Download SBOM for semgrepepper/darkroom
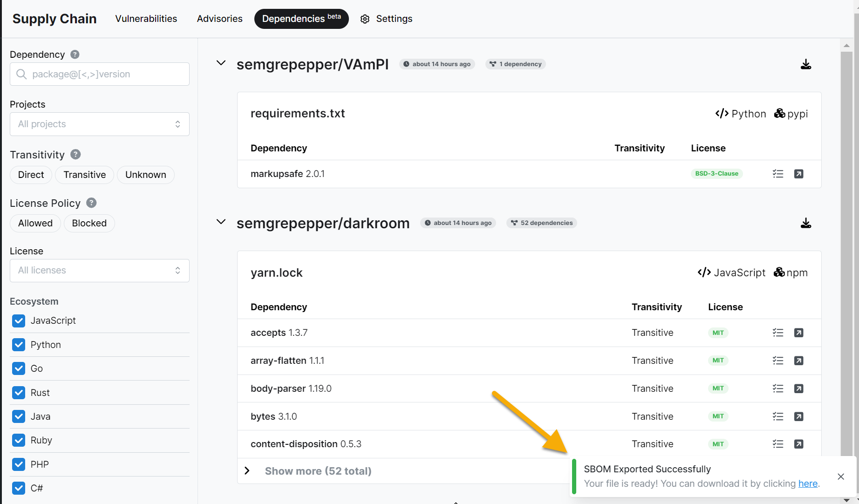859x504 pixels. (805, 223)
